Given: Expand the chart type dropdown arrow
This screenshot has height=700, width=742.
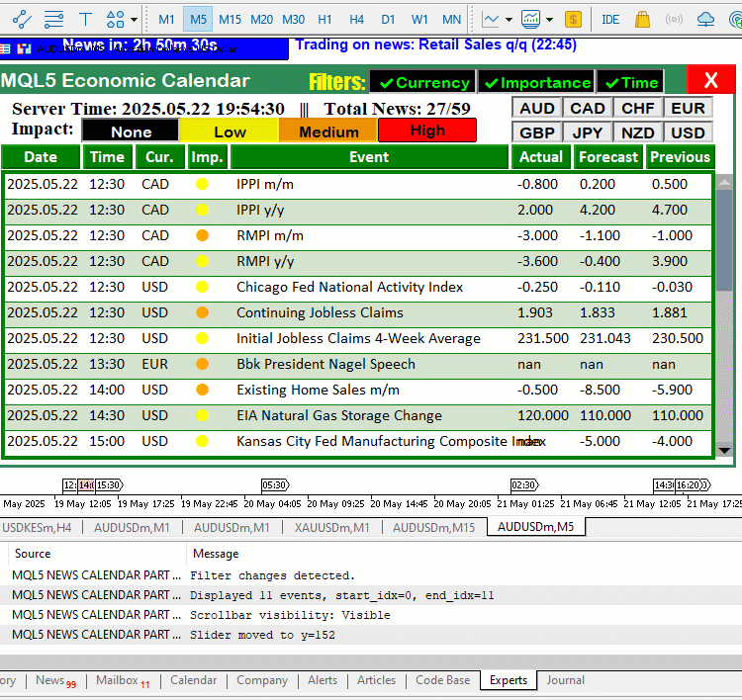Looking at the screenshot, I should point(509,20).
